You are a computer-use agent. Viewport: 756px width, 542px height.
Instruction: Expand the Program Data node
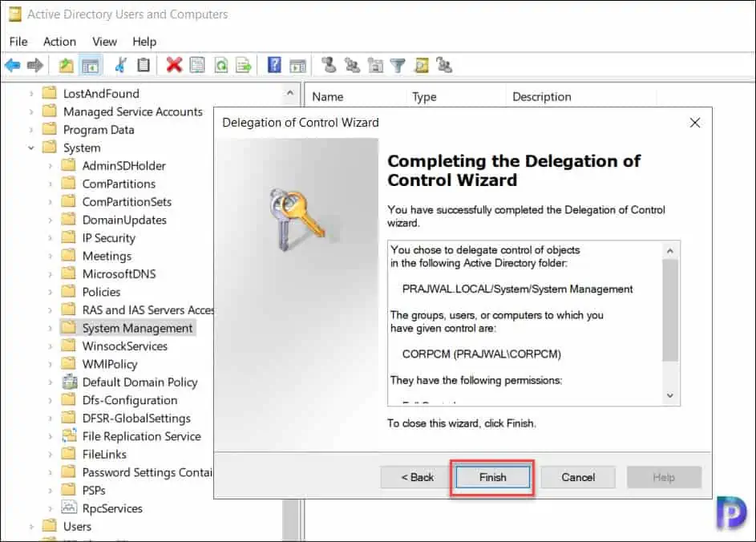tap(31, 130)
